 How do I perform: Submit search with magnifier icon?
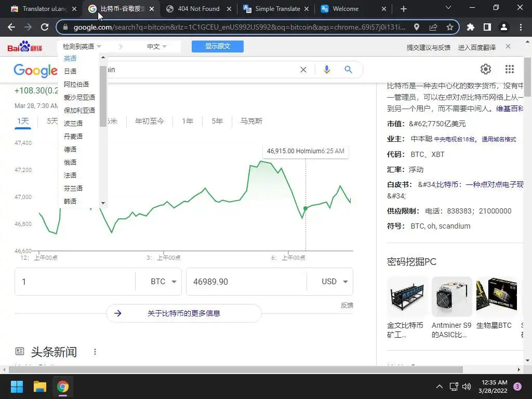[348, 70]
